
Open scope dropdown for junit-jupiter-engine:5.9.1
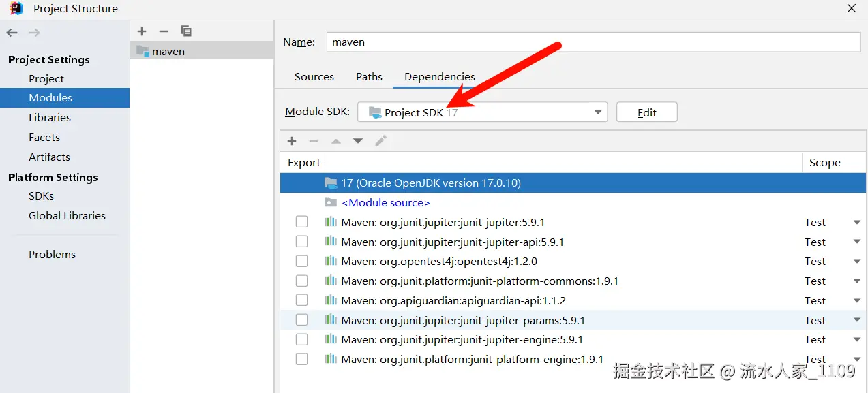click(857, 340)
